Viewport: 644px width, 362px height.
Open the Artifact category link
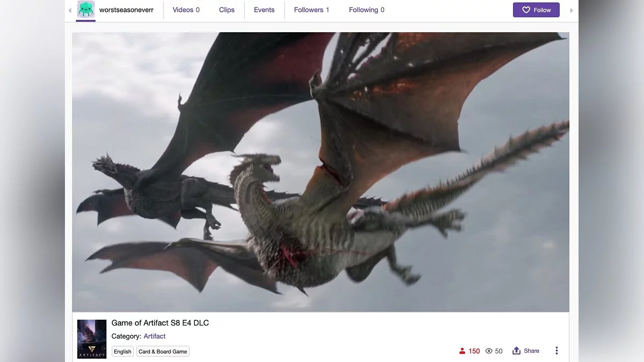pyautogui.click(x=155, y=336)
